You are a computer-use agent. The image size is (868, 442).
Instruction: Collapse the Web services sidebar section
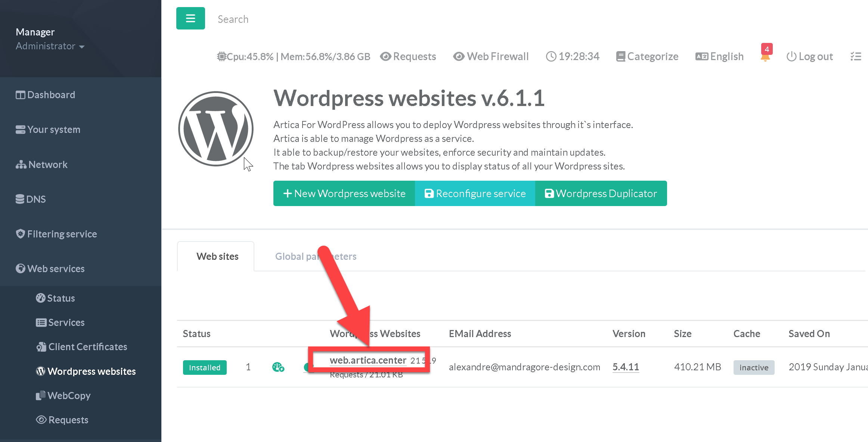click(56, 268)
